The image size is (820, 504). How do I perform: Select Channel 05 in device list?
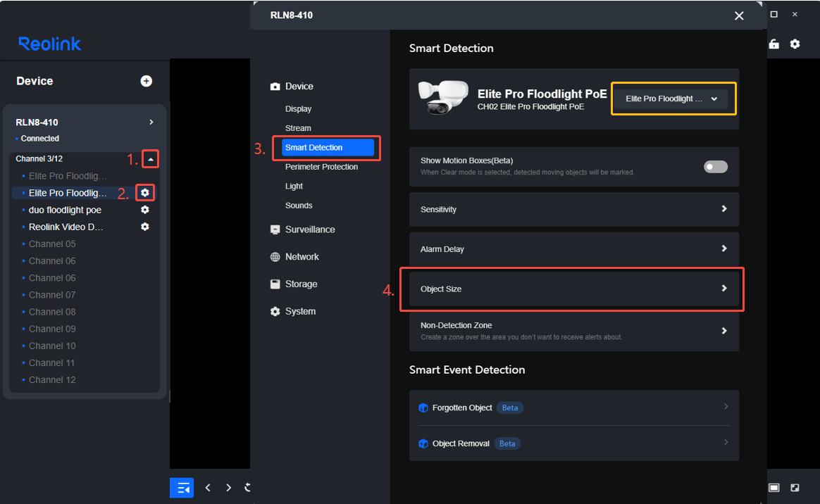point(51,244)
